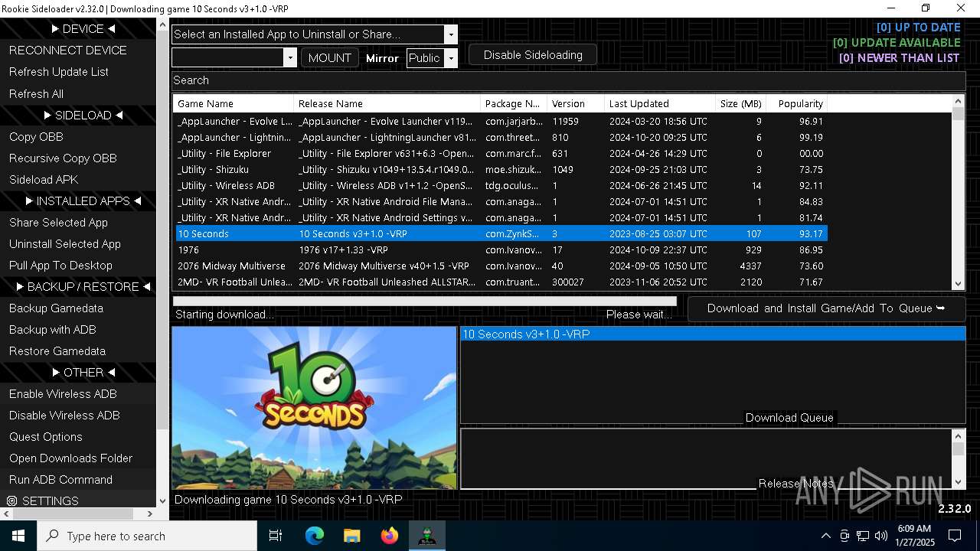This screenshot has width=980, height=551.
Task: Click Disable Sideloading button
Action: [533, 55]
